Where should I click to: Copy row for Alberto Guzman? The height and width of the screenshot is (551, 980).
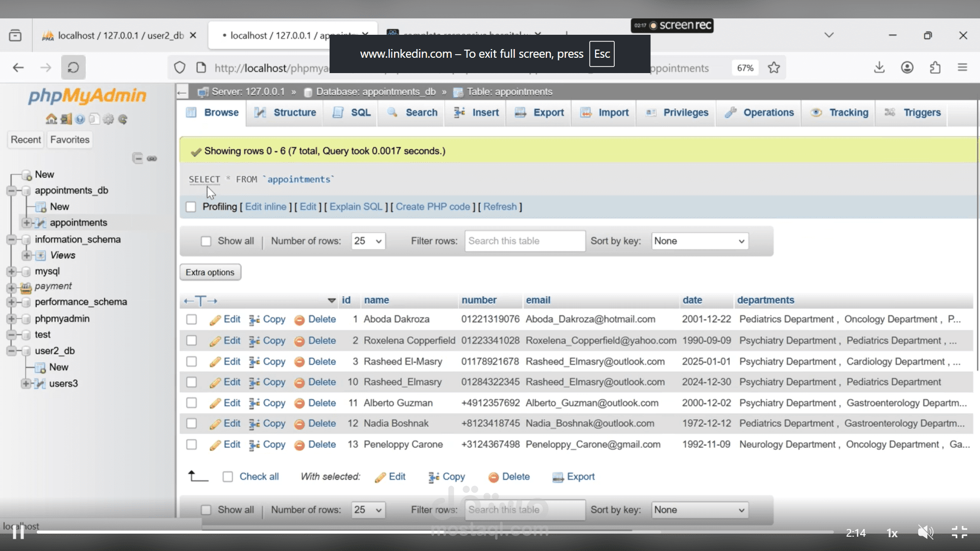(x=267, y=403)
